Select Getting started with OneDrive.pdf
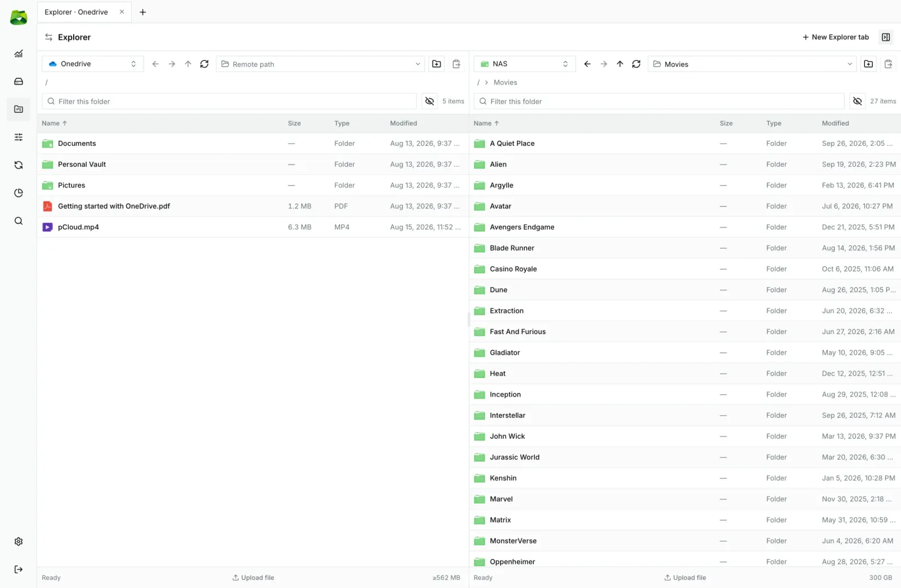Screen dimensions: 901x588 (253, 206)
